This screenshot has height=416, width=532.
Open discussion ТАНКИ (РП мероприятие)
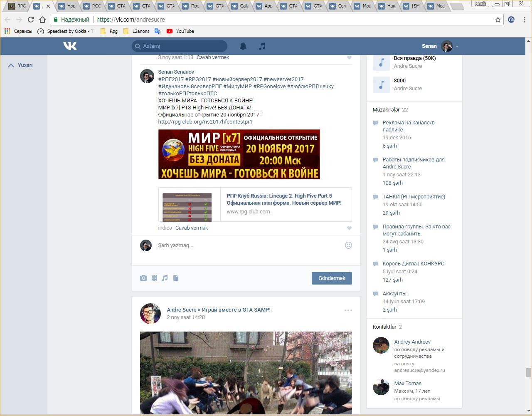point(414,197)
